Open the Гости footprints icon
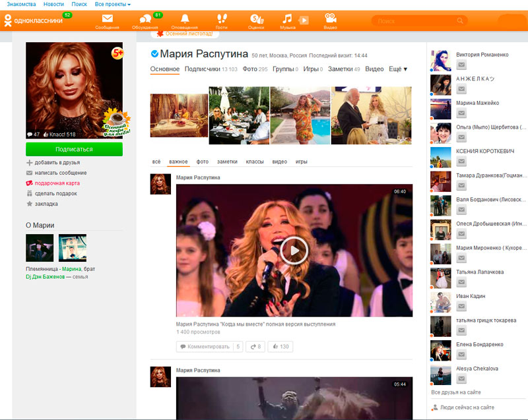Image resolution: width=528 pixels, height=420 pixels. point(222,21)
